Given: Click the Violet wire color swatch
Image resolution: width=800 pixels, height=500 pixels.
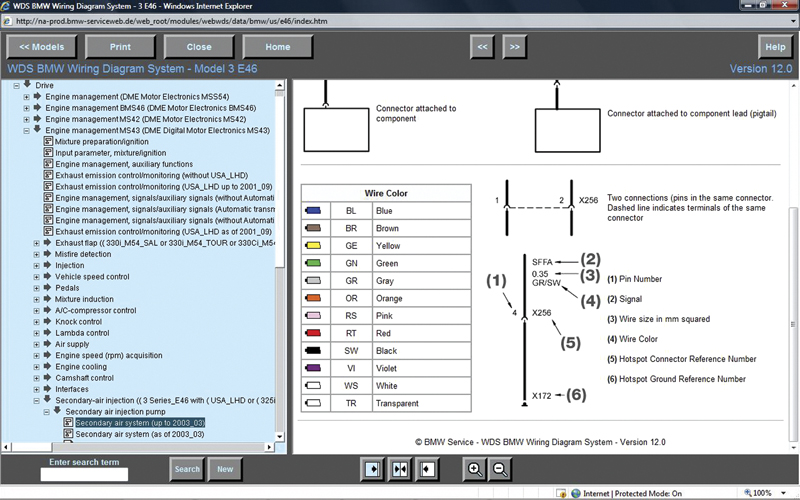Looking at the screenshot, I should click(x=313, y=368).
